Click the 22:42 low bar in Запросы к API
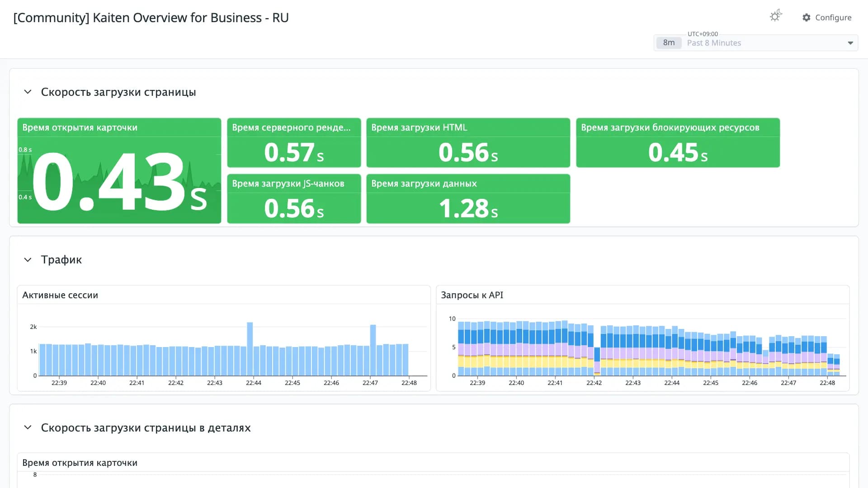 [597, 361]
